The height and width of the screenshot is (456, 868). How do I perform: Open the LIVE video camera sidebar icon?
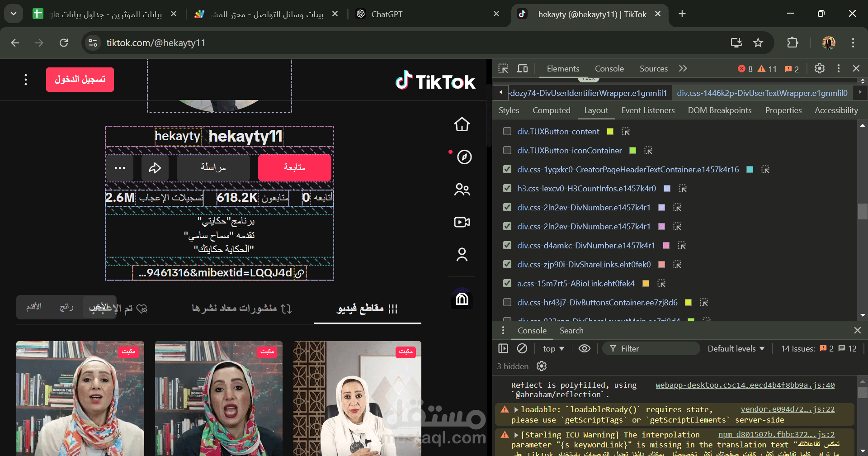pos(462,222)
